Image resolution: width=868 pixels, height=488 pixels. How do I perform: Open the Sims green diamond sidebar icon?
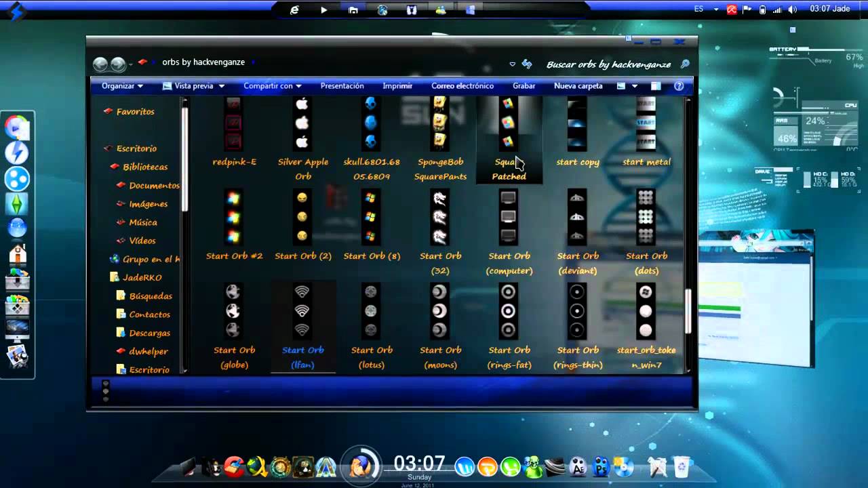pyautogui.click(x=17, y=204)
